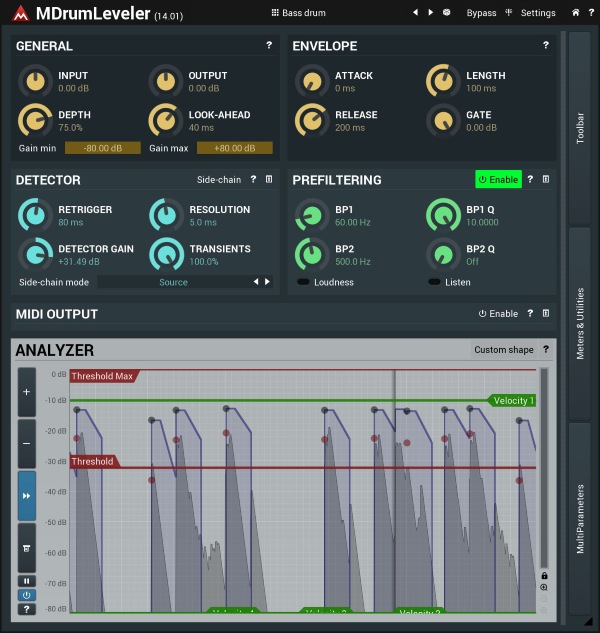Toggle the Listen switch in Prefiltering
Screen dimensions: 600x633
click(434, 282)
